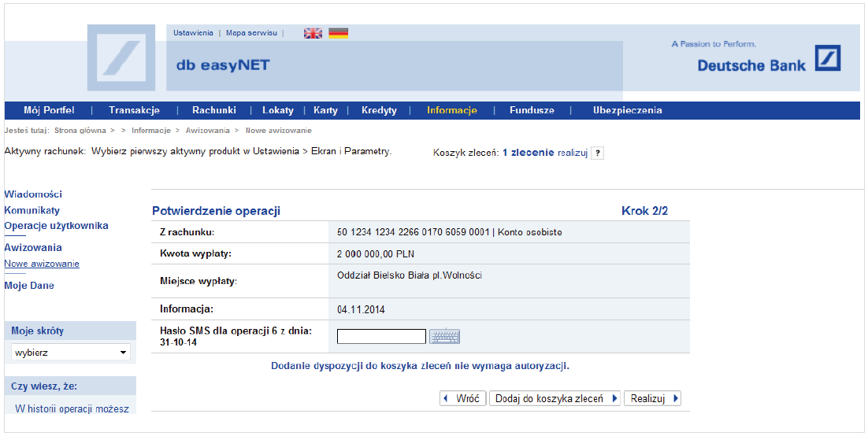
Task: Select the Nowe awizowanie sidebar link
Action: pyautogui.click(x=42, y=264)
